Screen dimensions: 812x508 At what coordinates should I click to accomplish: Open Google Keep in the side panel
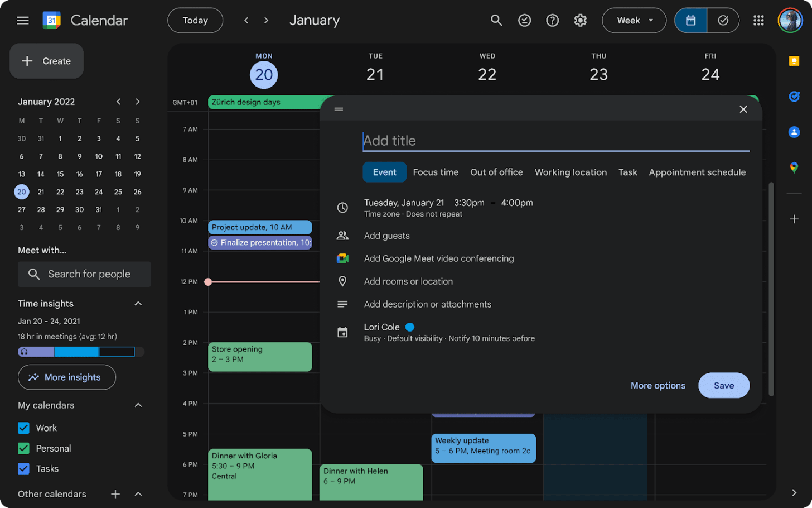(794, 61)
